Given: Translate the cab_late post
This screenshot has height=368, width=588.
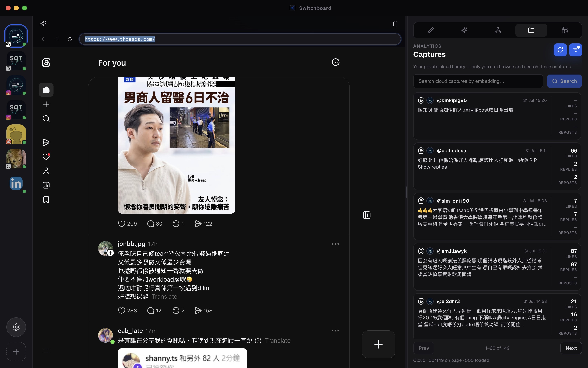Looking at the screenshot, I should [x=277, y=340].
